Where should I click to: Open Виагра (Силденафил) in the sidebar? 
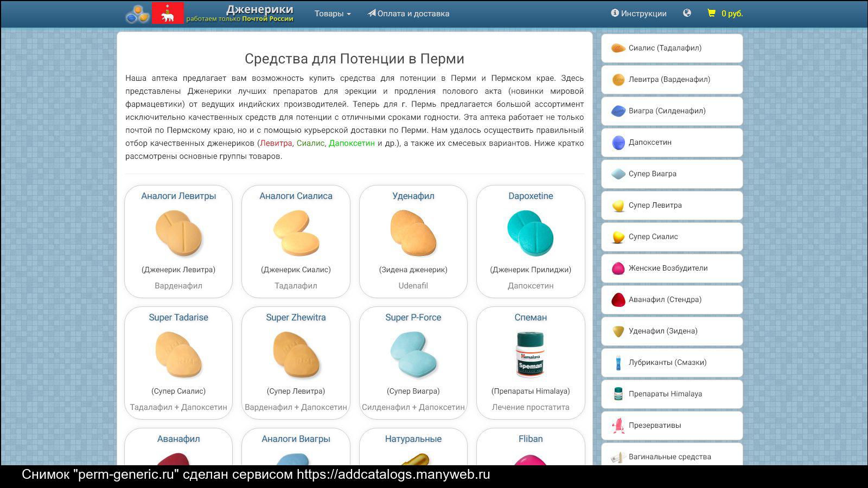[x=672, y=111]
